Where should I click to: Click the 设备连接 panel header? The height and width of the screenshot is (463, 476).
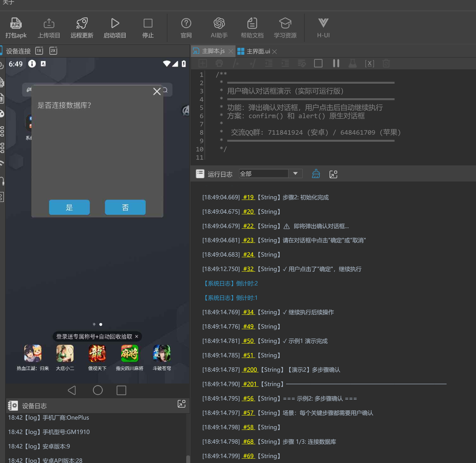18,51
